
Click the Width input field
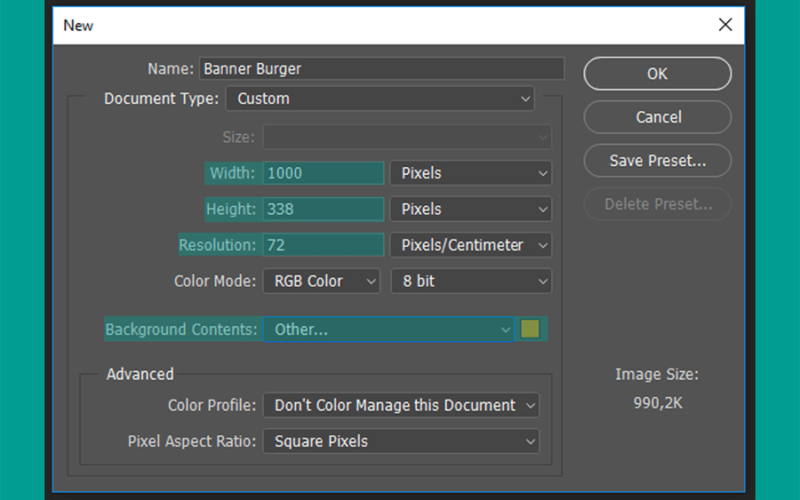click(323, 173)
